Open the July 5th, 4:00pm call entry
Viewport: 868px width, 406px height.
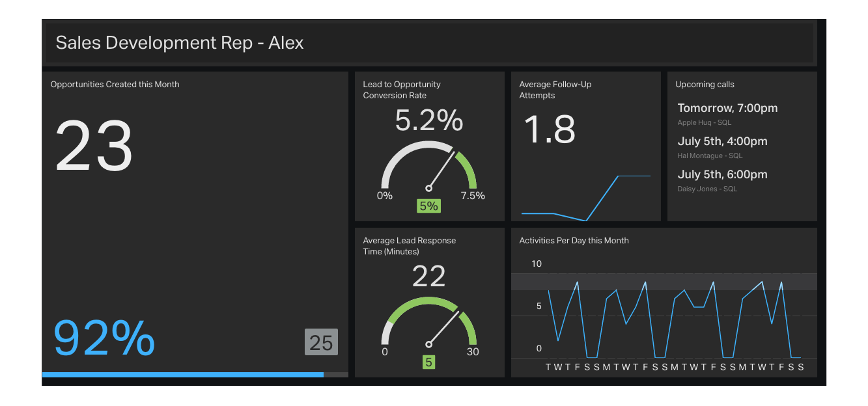click(x=722, y=147)
